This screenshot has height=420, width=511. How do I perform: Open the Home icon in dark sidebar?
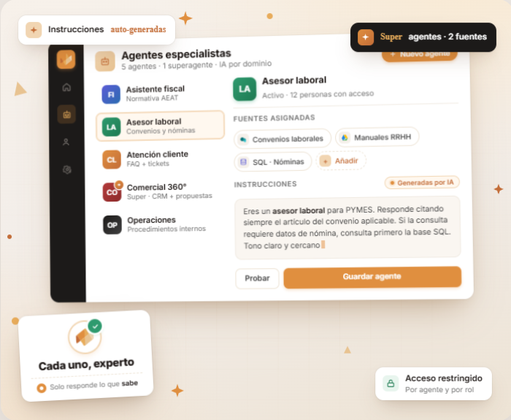66,87
